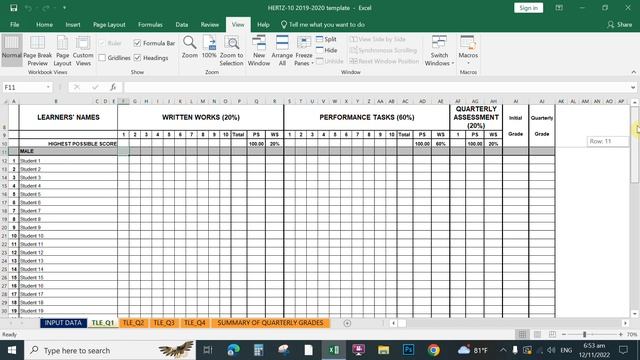Viewport: 640px width, 360px height.
Task: Click the Save icon in title bar
Action: coord(13,8)
